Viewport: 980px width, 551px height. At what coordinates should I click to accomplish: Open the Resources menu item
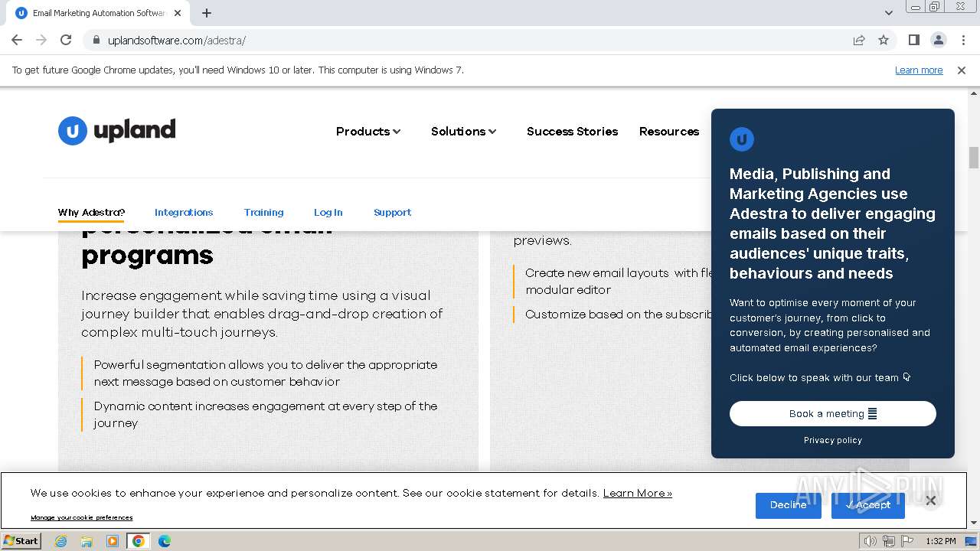pos(669,132)
